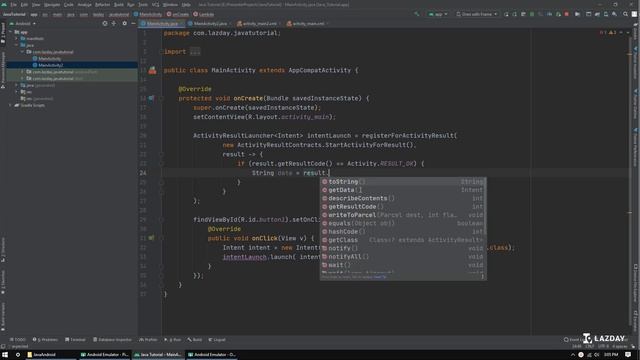Click the override gutter icon beside onCreate
This screenshot has height=360, width=640.
click(151, 98)
